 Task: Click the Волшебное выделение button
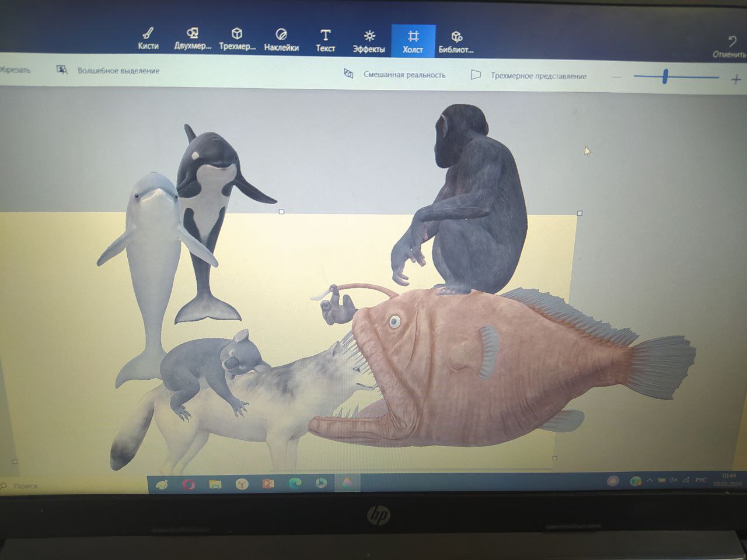coord(109,71)
